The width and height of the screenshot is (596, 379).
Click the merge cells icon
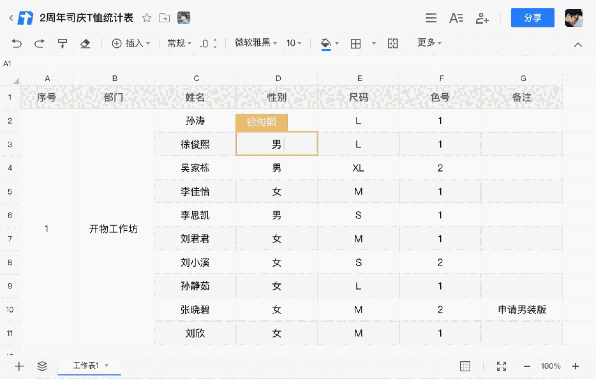coord(393,43)
